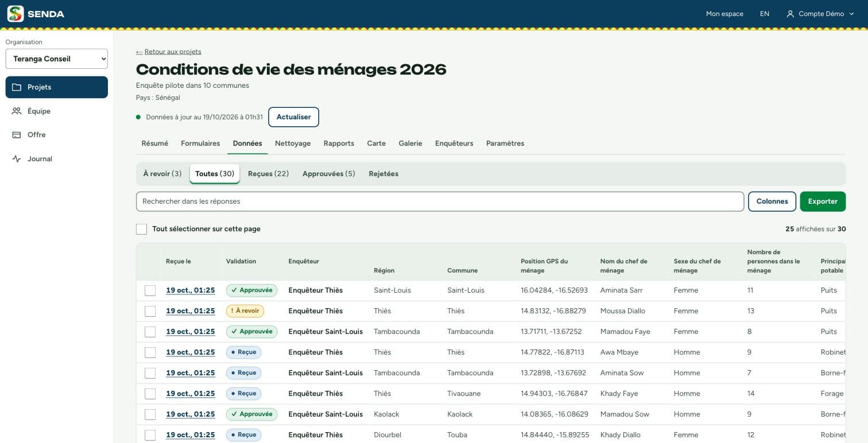
Task: Open 'Mon espace' in the top bar
Action: click(724, 14)
